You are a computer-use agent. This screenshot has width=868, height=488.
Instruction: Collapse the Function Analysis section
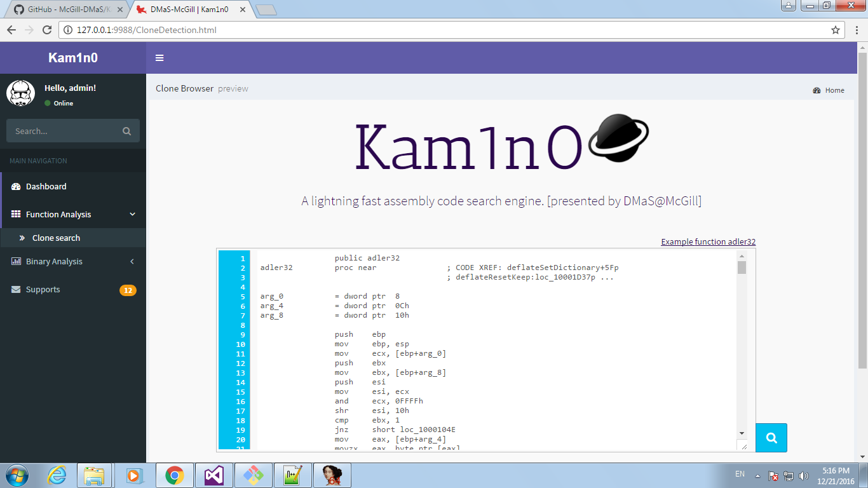point(73,214)
